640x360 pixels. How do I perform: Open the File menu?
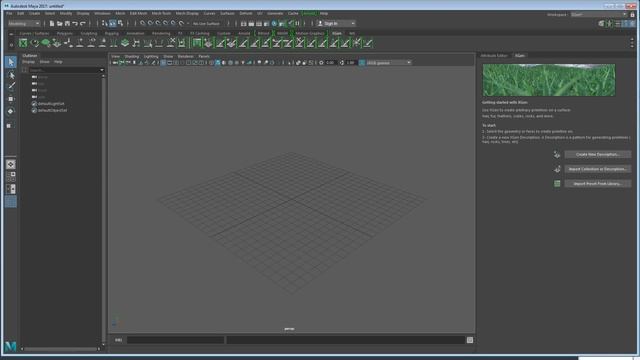pos(9,13)
